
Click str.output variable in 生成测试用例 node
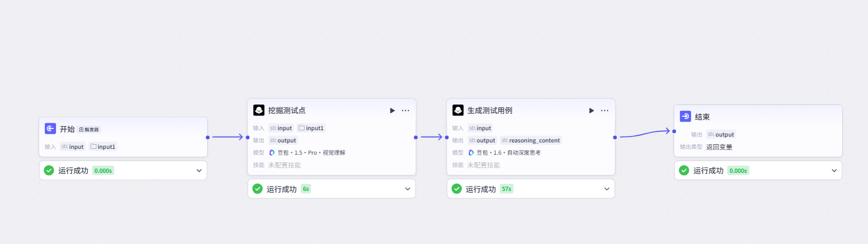point(482,140)
